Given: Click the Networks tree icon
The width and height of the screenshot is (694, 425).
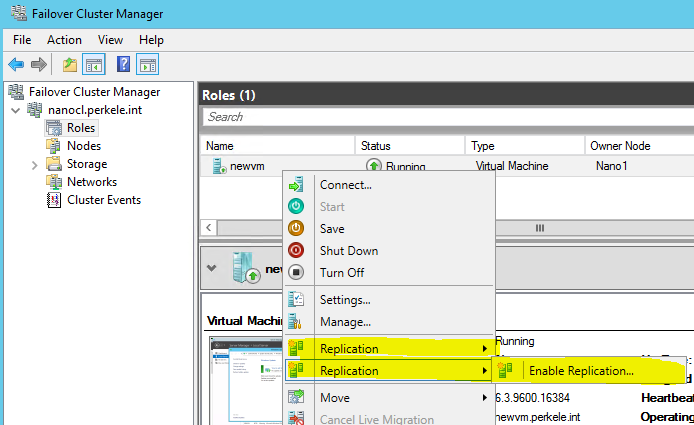Looking at the screenshot, I should coord(54,182).
